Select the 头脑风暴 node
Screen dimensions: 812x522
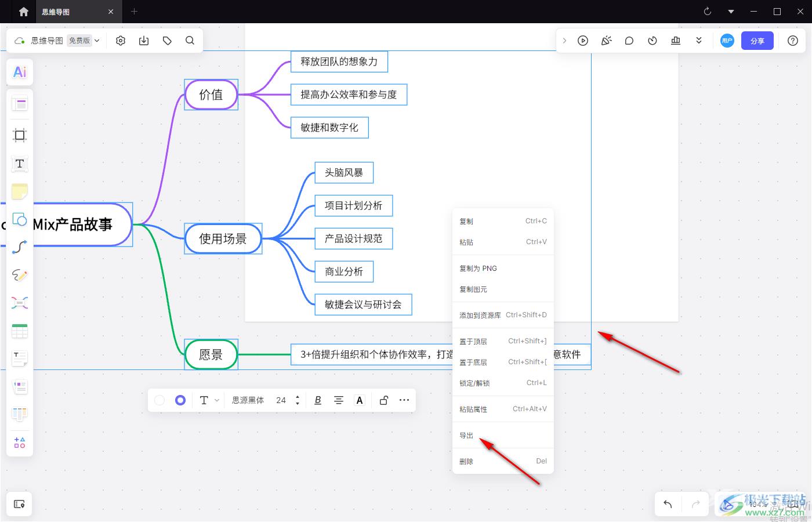point(344,172)
